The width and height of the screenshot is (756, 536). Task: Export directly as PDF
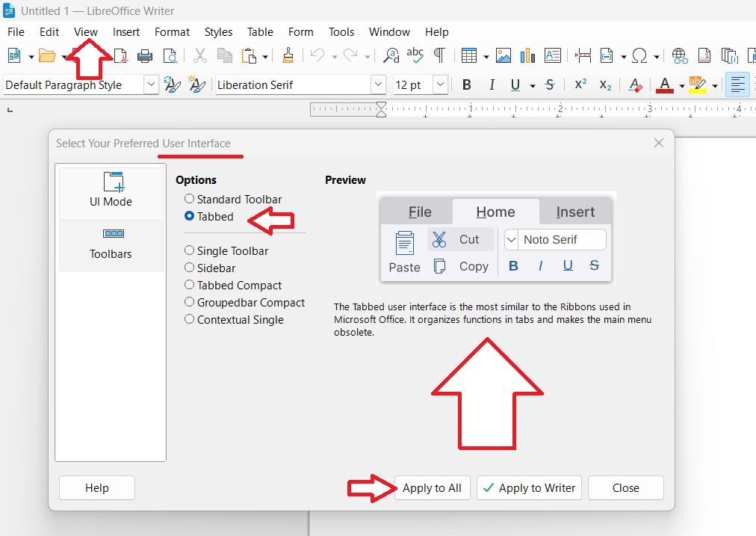[121, 55]
